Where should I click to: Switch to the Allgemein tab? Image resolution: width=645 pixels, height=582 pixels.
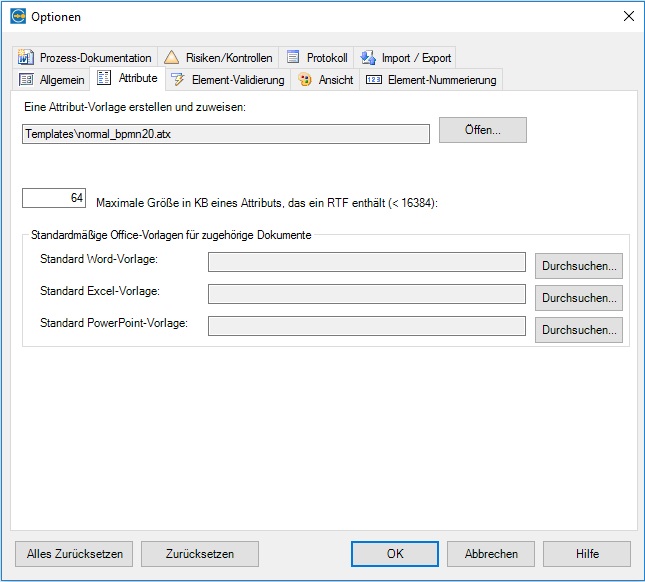click(51, 79)
